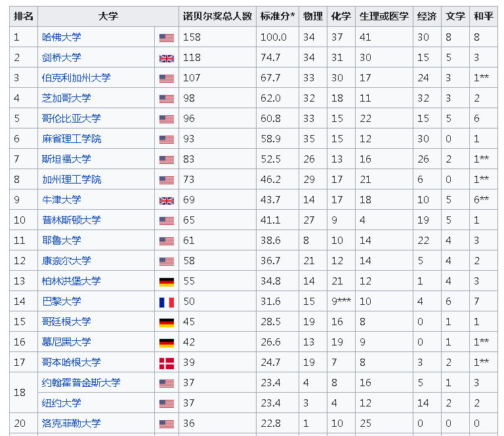Open the 加州理工学院 link
Image resolution: width=504 pixels, height=436 pixels.
pyautogui.click(x=72, y=179)
